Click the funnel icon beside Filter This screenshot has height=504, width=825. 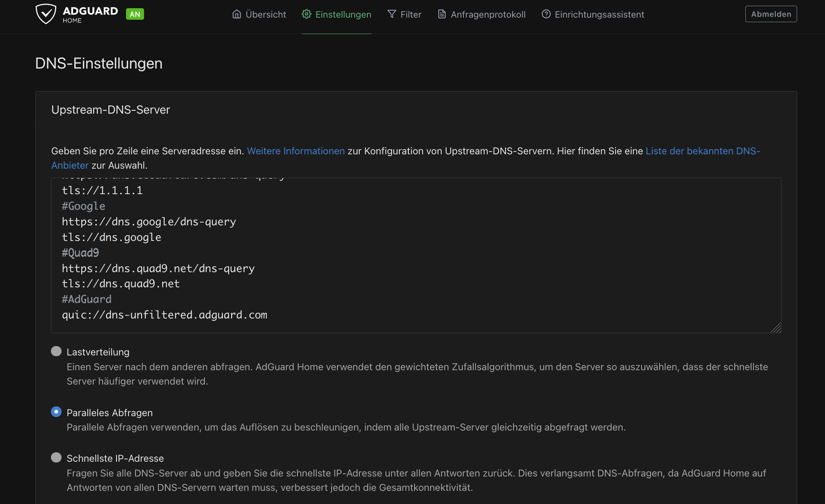point(392,14)
